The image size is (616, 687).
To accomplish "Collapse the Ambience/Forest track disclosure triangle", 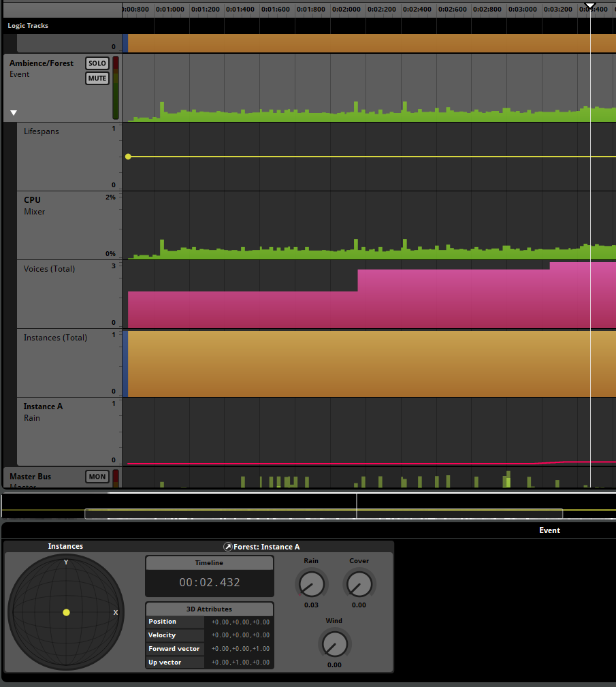I will click(x=12, y=112).
